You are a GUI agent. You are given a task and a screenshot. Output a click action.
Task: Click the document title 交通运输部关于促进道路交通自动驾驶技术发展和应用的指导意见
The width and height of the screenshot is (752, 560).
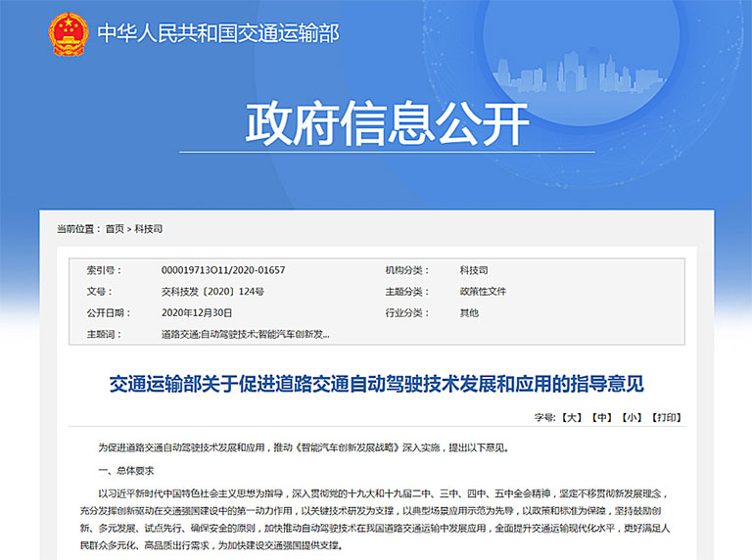[376, 384]
